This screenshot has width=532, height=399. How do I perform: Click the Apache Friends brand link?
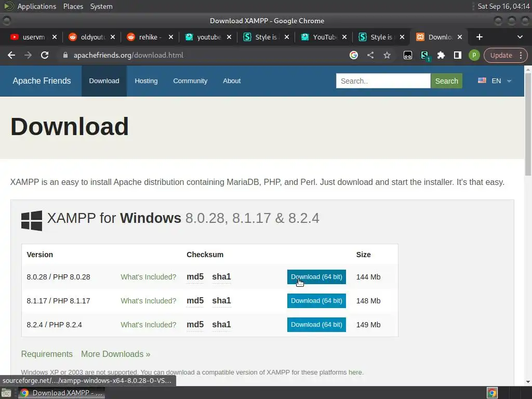pos(42,81)
